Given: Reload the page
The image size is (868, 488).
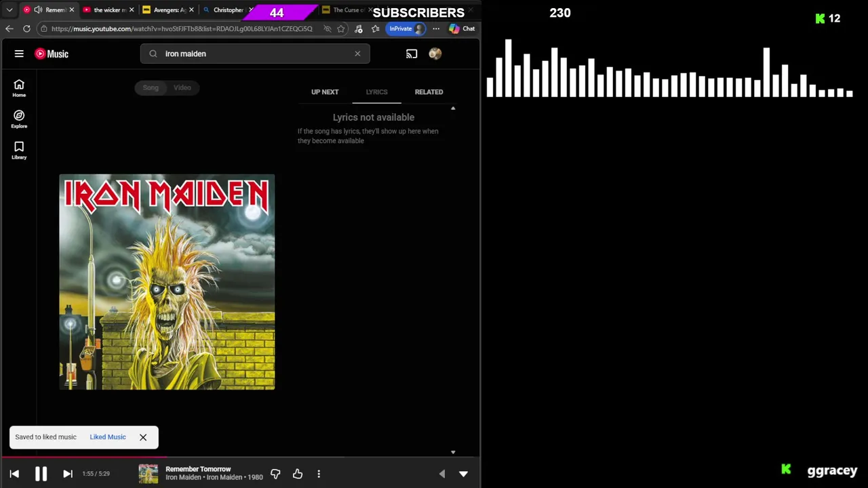Looking at the screenshot, I should pyautogui.click(x=26, y=28).
